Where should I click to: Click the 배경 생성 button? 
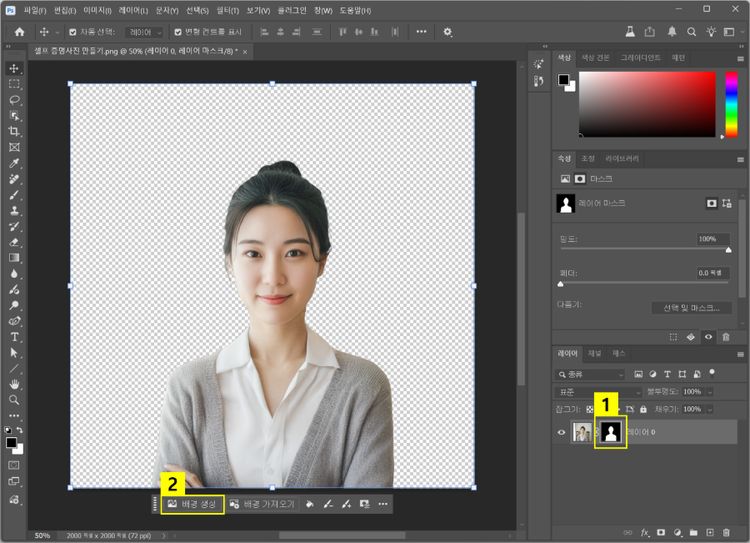coord(192,504)
